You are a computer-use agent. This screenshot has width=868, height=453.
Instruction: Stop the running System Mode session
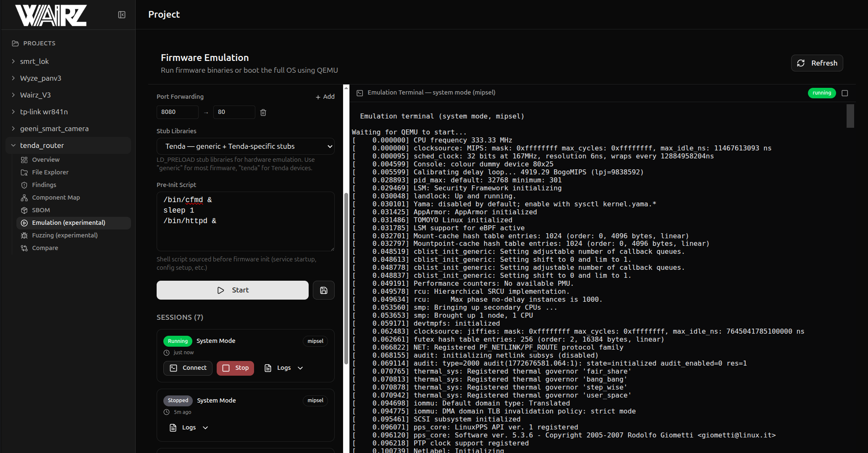(x=235, y=368)
